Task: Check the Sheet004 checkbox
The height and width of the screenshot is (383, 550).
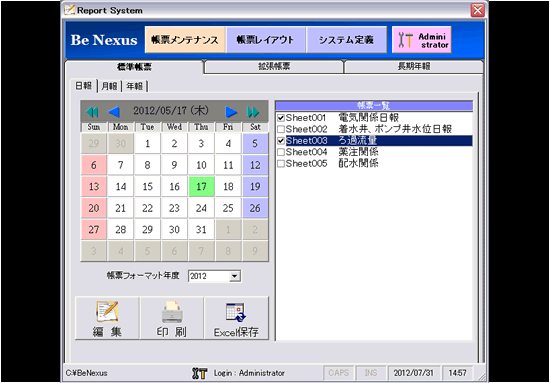Action: click(x=281, y=152)
